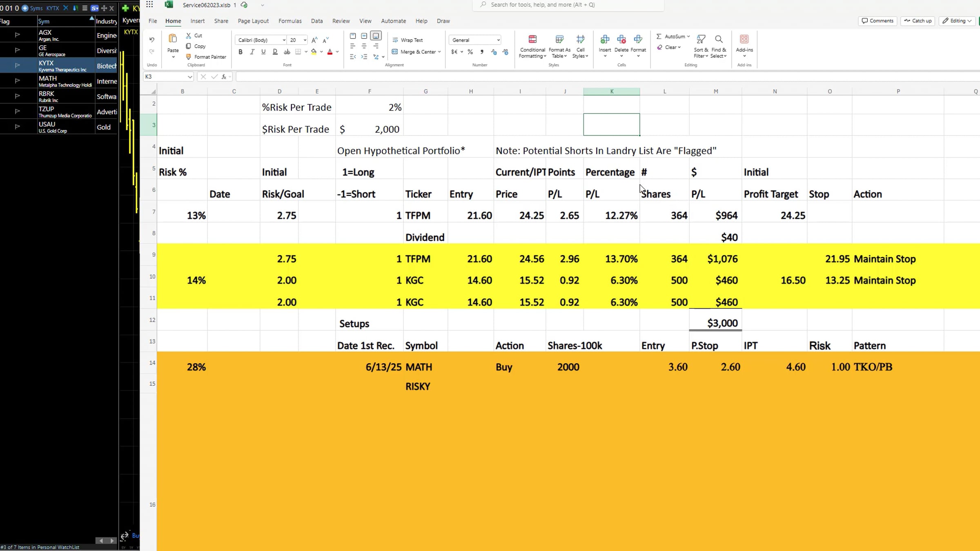Decrease font size with the smaller A
The image size is (980, 551).
pos(325,40)
